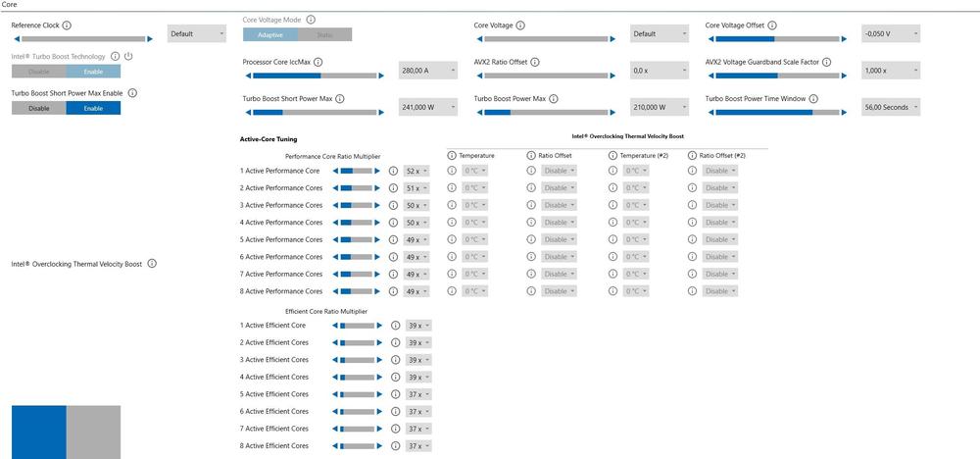Click info icon on the 1 Active Performance Core row
980x459 pixels.
click(393, 172)
